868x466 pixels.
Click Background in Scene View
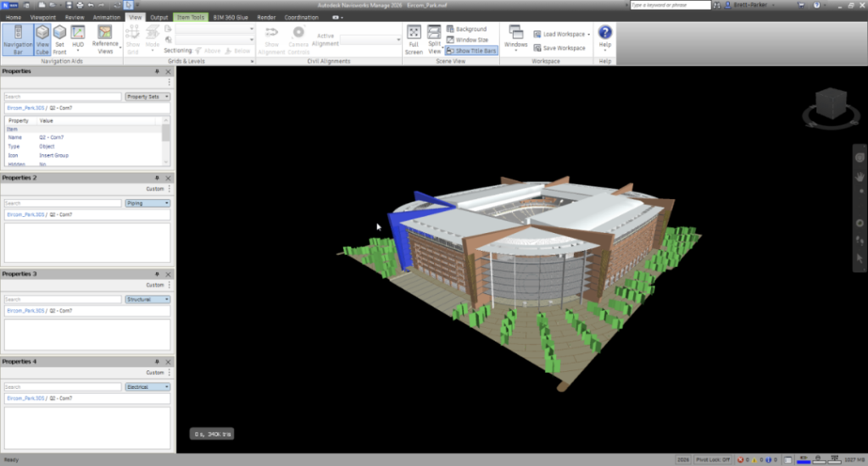(x=467, y=29)
